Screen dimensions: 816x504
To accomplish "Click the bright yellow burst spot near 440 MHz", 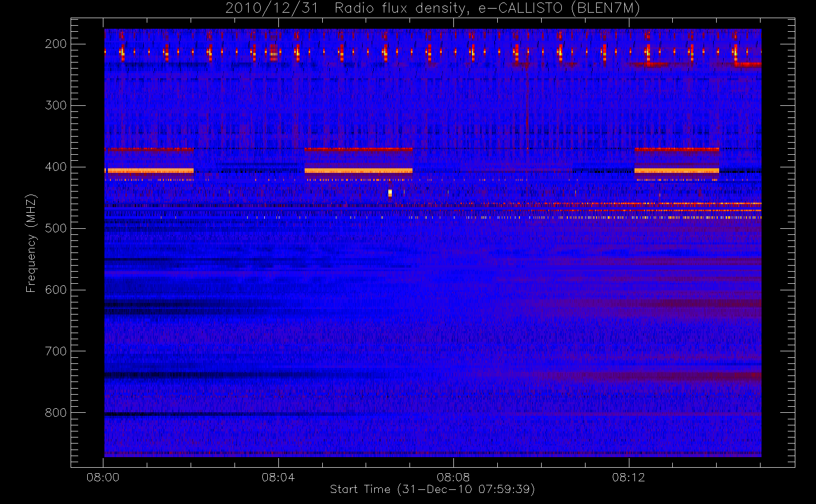I will coord(390,193).
